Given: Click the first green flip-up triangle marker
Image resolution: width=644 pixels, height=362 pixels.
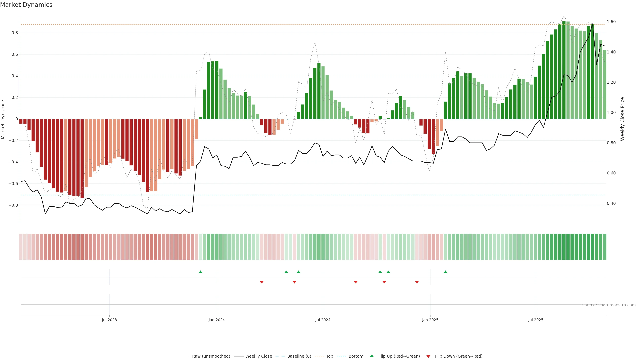Looking at the screenshot, I should click(x=201, y=272).
